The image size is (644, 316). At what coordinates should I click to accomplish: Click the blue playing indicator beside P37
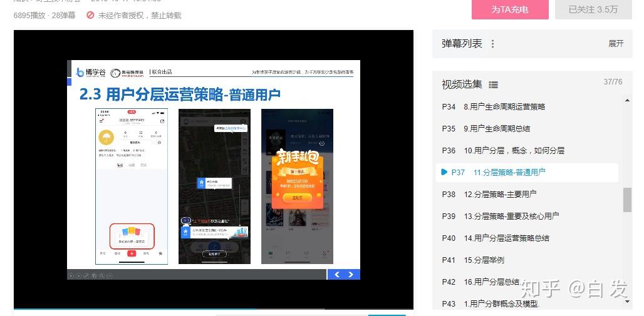[x=444, y=172]
